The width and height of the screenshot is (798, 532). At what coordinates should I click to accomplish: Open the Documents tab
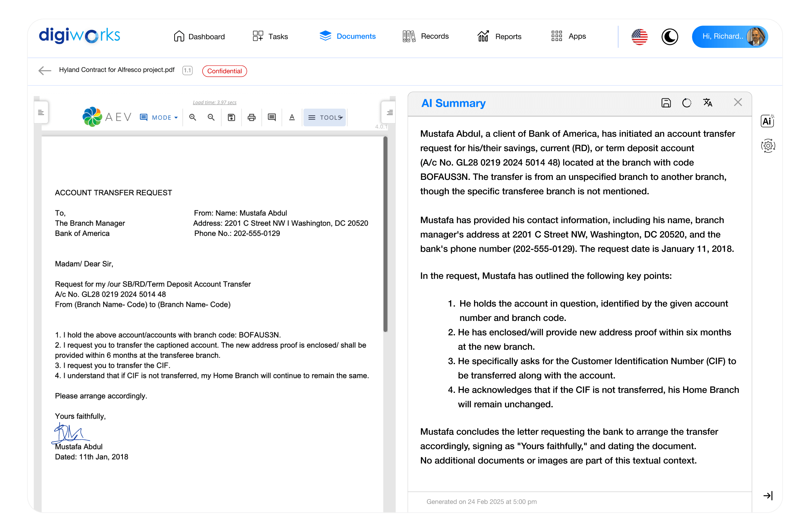347,36
